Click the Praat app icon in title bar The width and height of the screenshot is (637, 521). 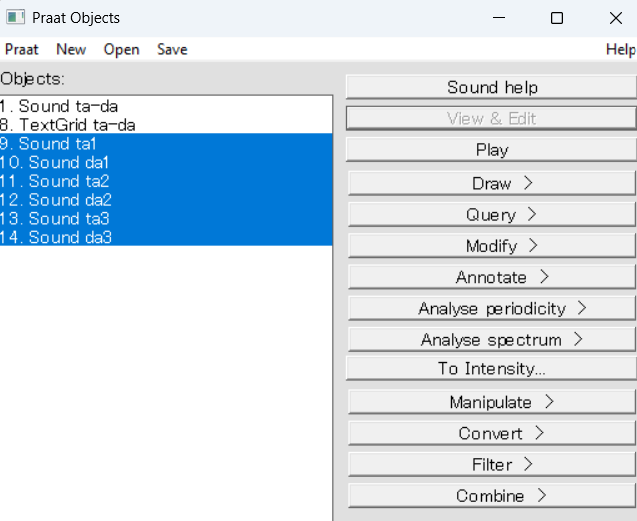pos(15,17)
